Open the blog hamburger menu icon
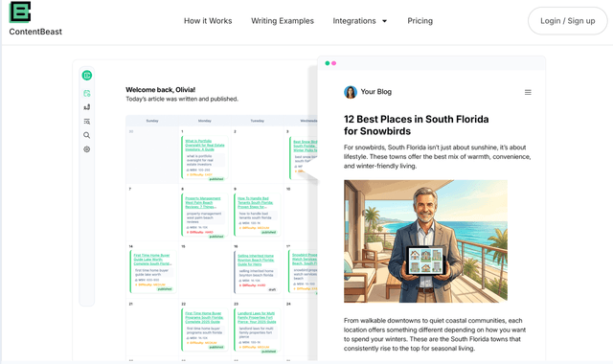Viewport: 613px width, 364px height. 528,92
